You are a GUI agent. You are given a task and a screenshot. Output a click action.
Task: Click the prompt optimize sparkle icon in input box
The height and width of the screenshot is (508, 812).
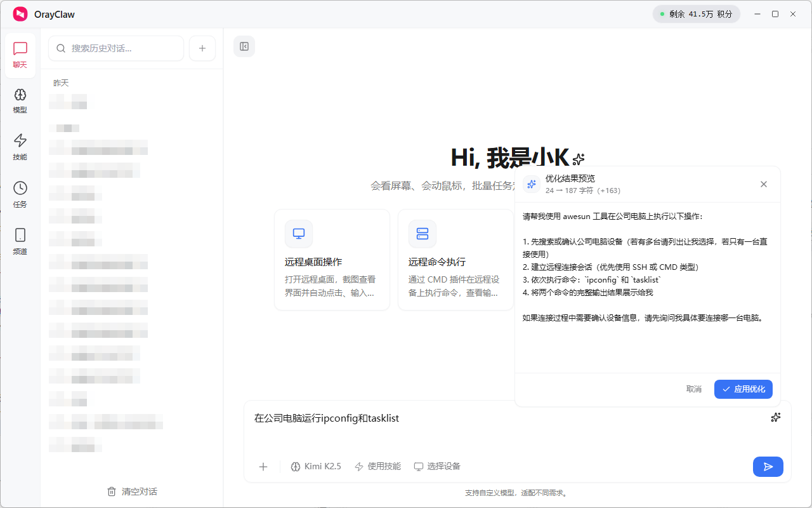click(775, 417)
